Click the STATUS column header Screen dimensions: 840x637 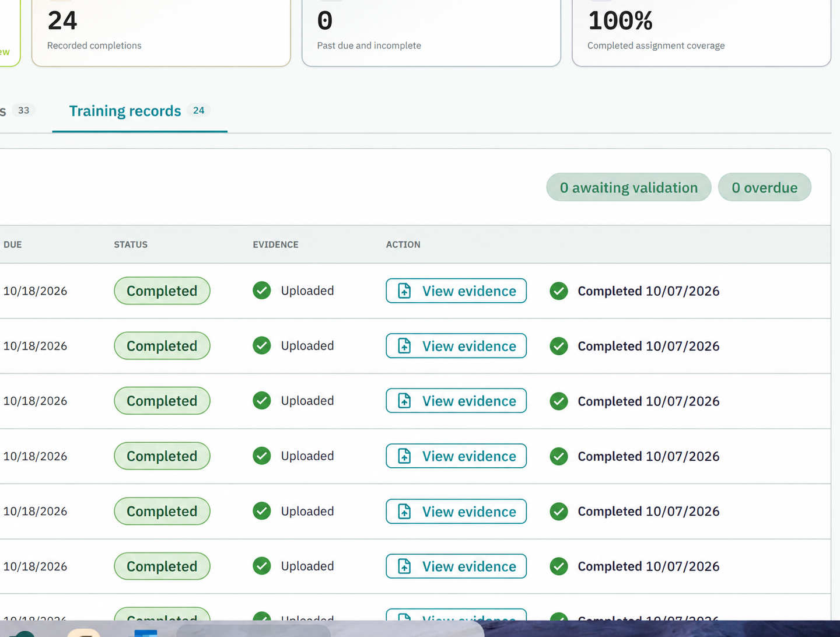click(131, 244)
